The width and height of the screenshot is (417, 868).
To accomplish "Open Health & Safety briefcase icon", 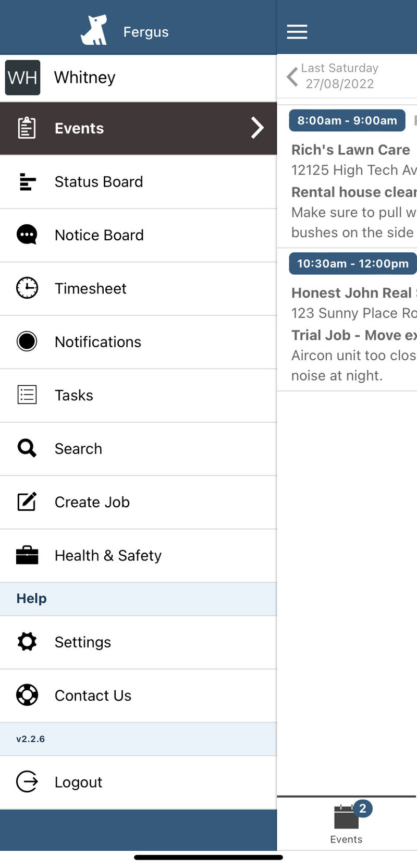I will point(27,555).
